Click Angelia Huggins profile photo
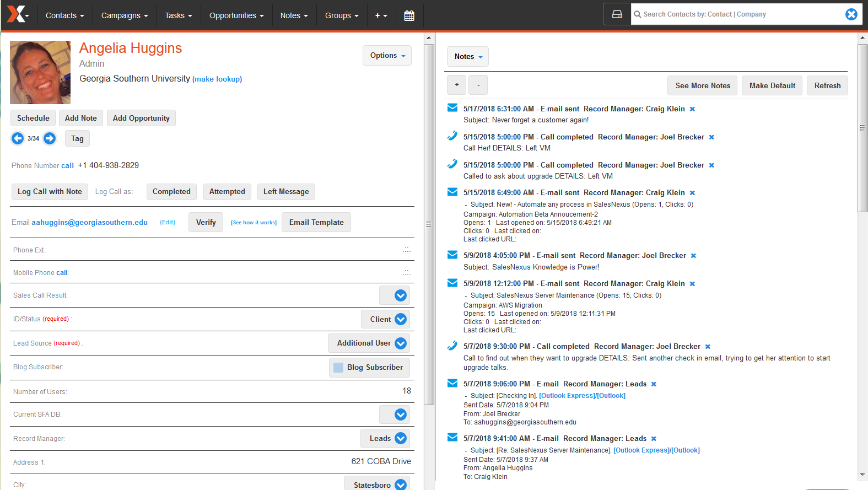The image size is (868, 490). tap(40, 72)
